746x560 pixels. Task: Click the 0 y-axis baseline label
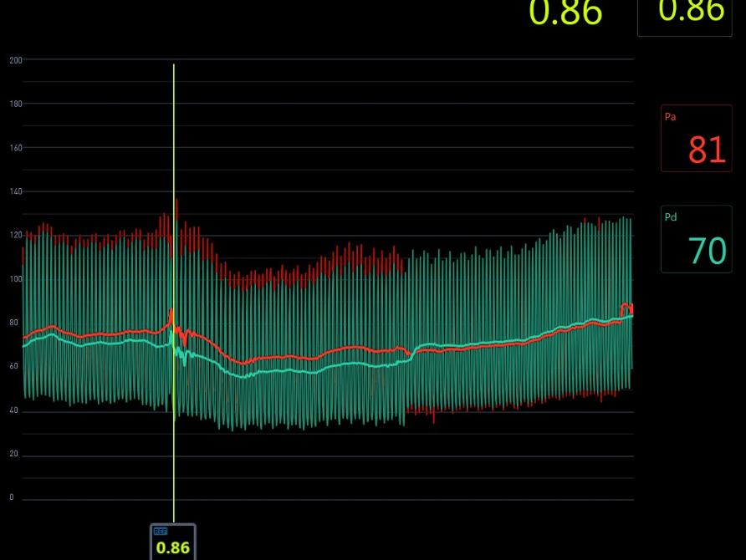(x=12, y=497)
